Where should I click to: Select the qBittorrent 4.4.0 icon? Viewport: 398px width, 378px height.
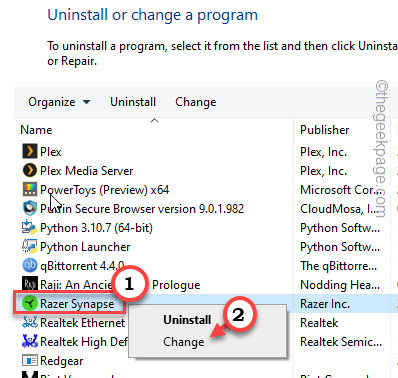tap(30, 266)
